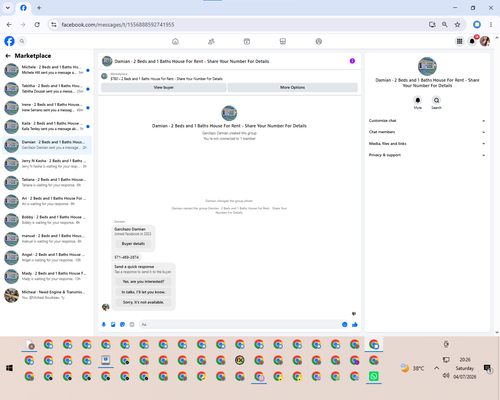Screen dimensions: 500x400
Task: Open the Watch video tab icon
Action: click(247, 41)
